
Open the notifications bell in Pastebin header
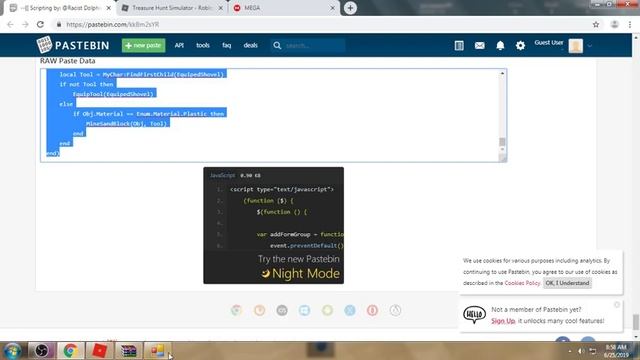[500, 45]
